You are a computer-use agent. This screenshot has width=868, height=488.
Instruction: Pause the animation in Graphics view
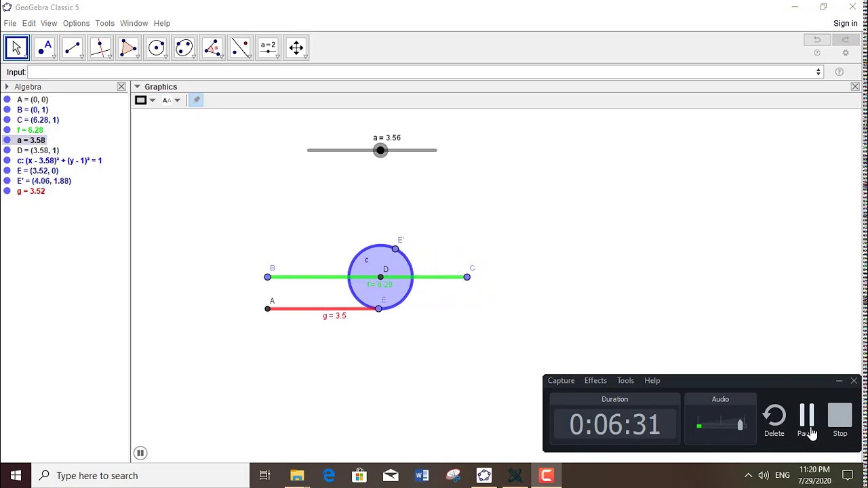click(140, 453)
